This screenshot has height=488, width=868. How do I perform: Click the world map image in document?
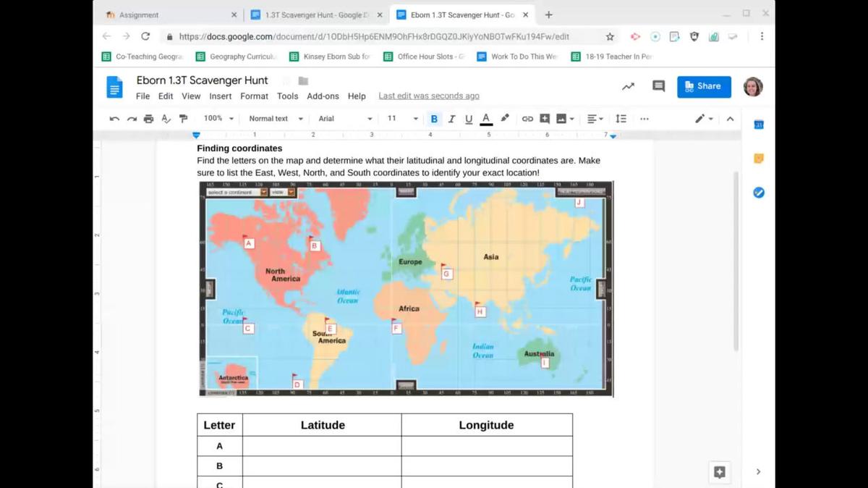(x=406, y=289)
